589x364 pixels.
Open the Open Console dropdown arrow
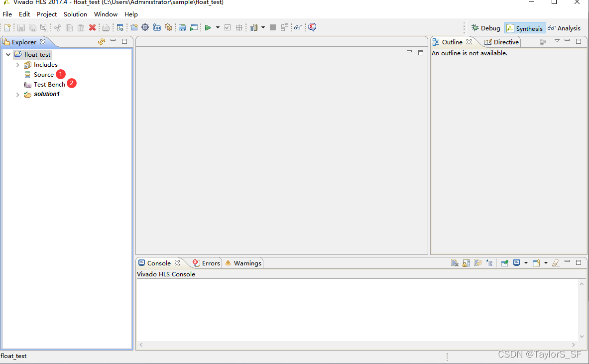click(x=546, y=263)
